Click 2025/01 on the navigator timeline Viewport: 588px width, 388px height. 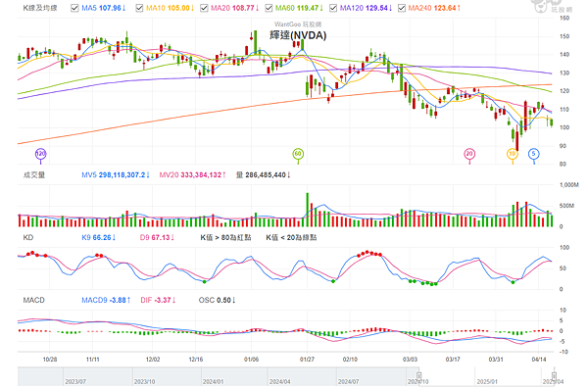click(x=487, y=381)
